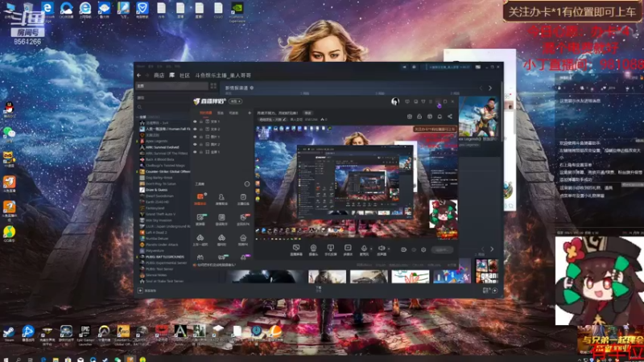Open the 斗鱼娱乐主播 profile tab in Steam
Viewport: 644px width, 362px height.
(223, 76)
